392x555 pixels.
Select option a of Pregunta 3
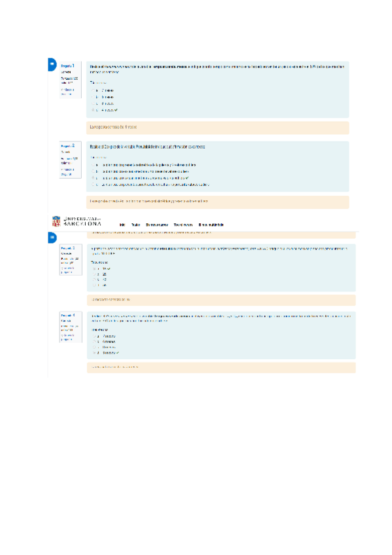[x=94, y=268]
